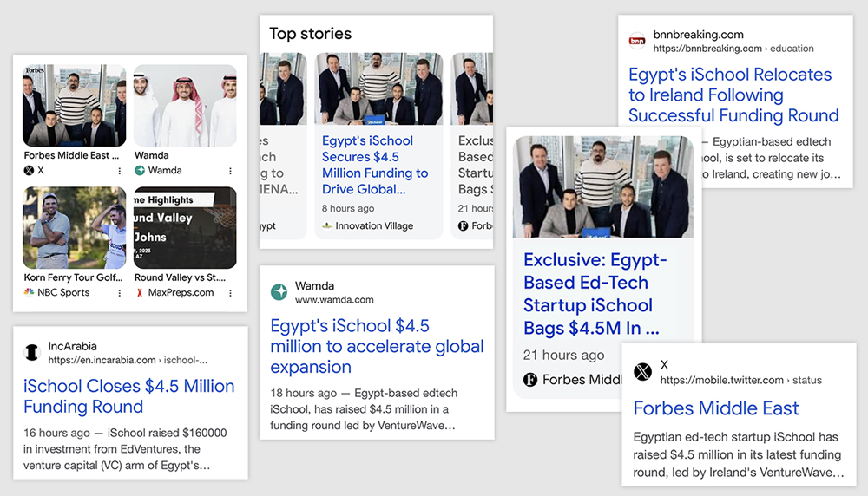Screen dimensions: 868x496
Task: Click the 'MaxPreps.com' source label
Action: 181,292
